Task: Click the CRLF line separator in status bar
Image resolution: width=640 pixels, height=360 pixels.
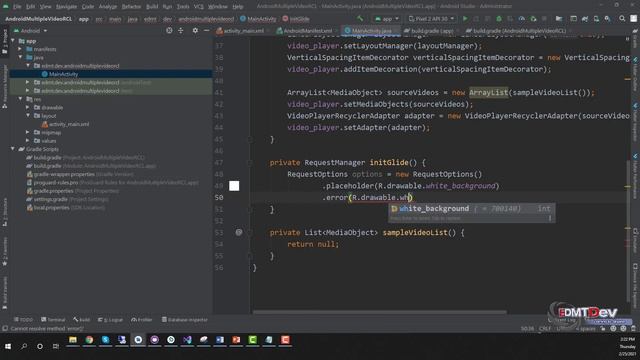Action: pos(545,329)
